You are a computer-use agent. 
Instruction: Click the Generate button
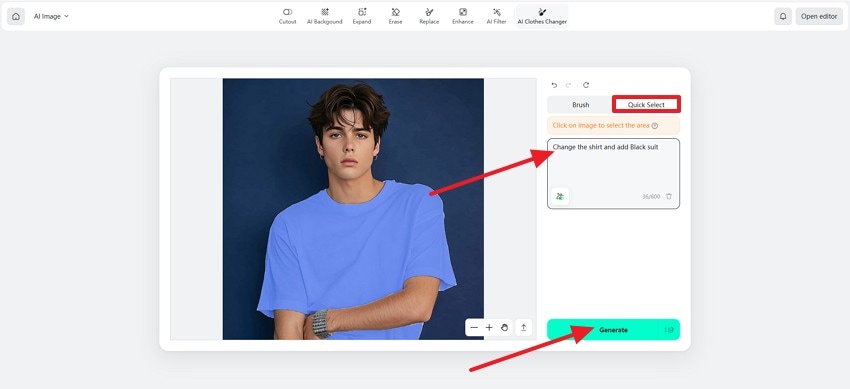(613, 329)
